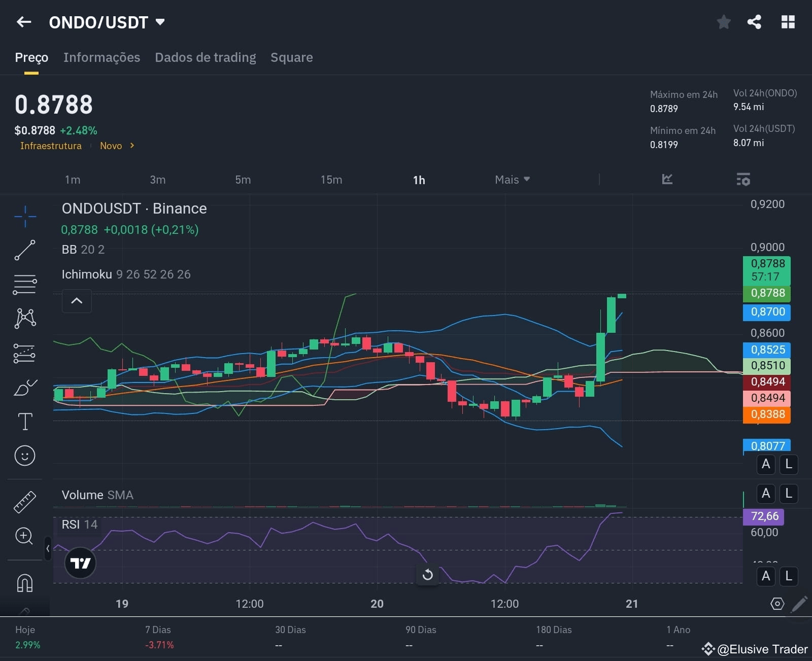This screenshot has height=661, width=812.
Task: Open the Dados de trading tab
Action: [x=206, y=57]
